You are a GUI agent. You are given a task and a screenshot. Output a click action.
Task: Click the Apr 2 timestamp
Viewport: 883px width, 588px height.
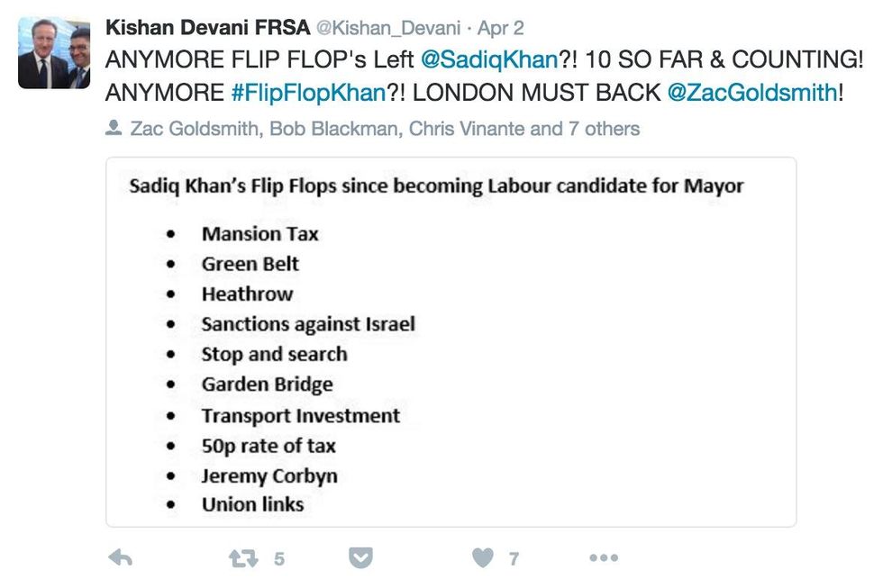click(x=501, y=28)
